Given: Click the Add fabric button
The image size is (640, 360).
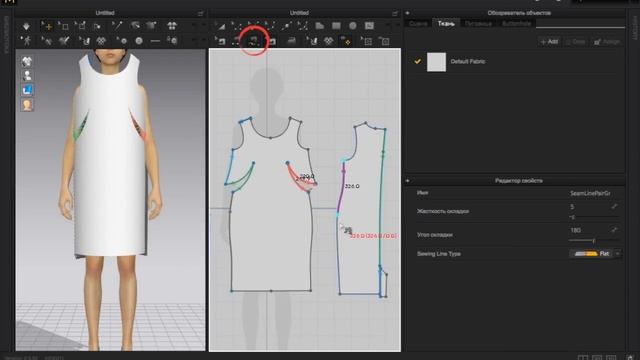Looking at the screenshot, I should (549, 42).
